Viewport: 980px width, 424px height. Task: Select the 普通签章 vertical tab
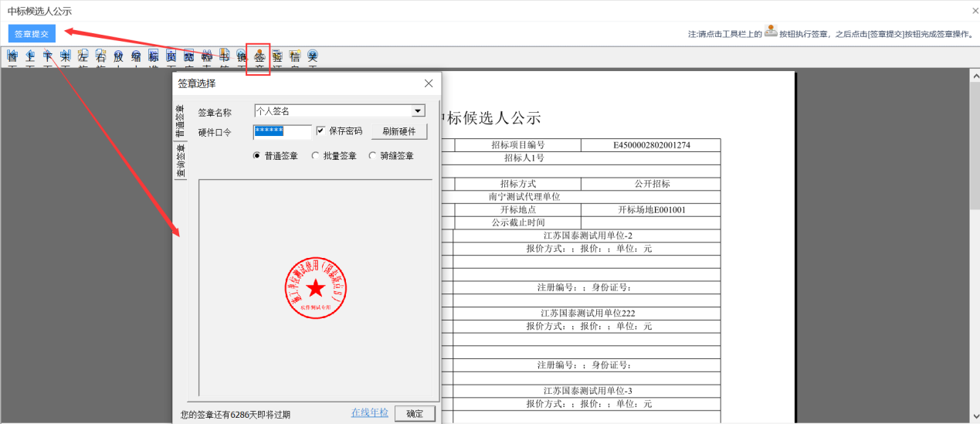pos(180,121)
